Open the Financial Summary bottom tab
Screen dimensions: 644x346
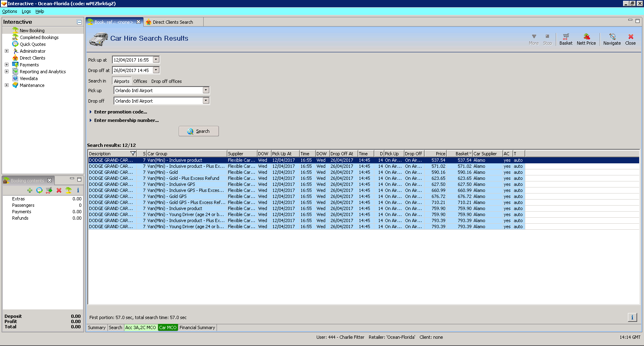coord(197,327)
